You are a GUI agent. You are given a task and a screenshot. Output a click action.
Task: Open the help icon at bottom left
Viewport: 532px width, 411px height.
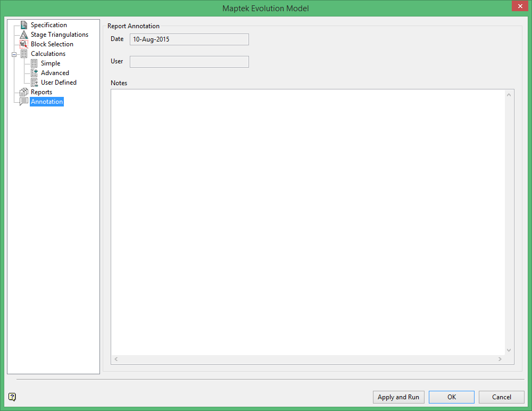point(12,397)
